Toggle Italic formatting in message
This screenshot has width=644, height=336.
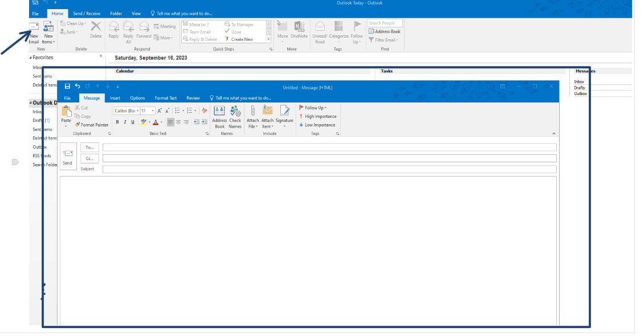125,122
